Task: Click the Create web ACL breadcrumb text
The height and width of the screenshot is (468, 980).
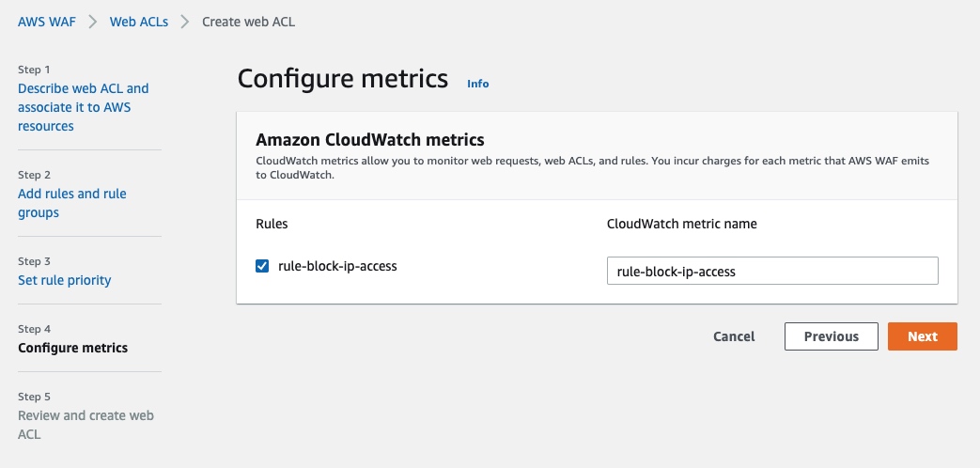Action: coord(248,21)
